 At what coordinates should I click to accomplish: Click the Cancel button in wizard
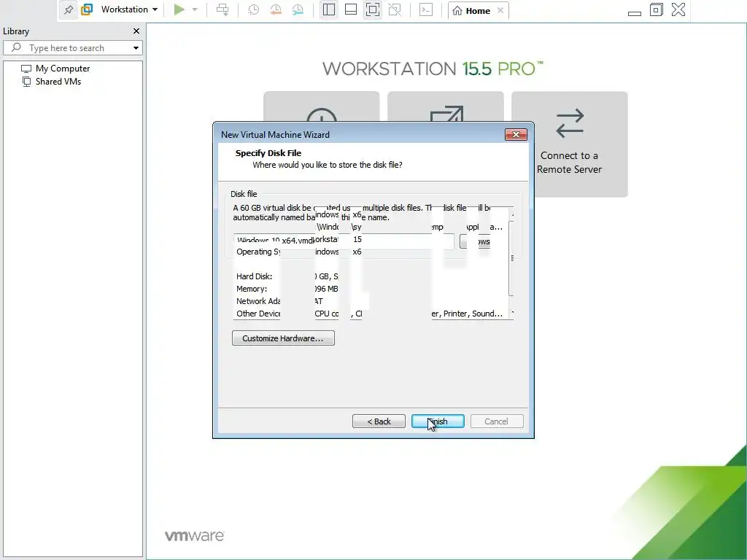point(497,421)
